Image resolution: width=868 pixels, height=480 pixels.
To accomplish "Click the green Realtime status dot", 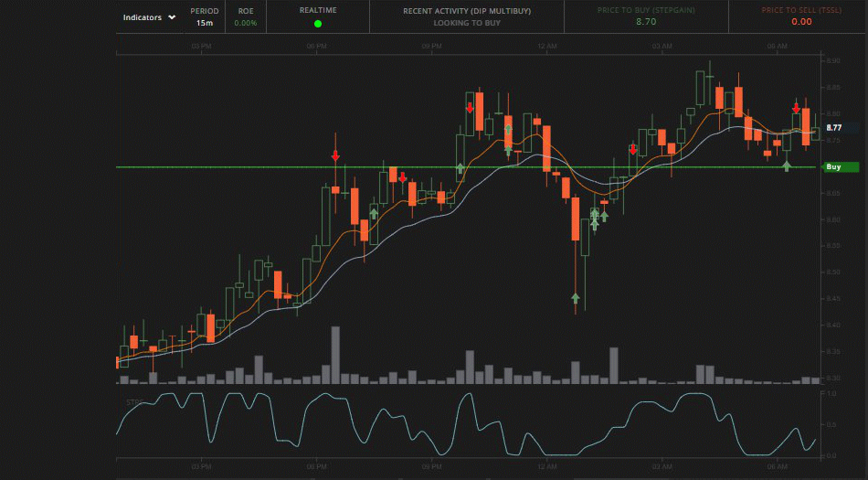I will 318,23.
